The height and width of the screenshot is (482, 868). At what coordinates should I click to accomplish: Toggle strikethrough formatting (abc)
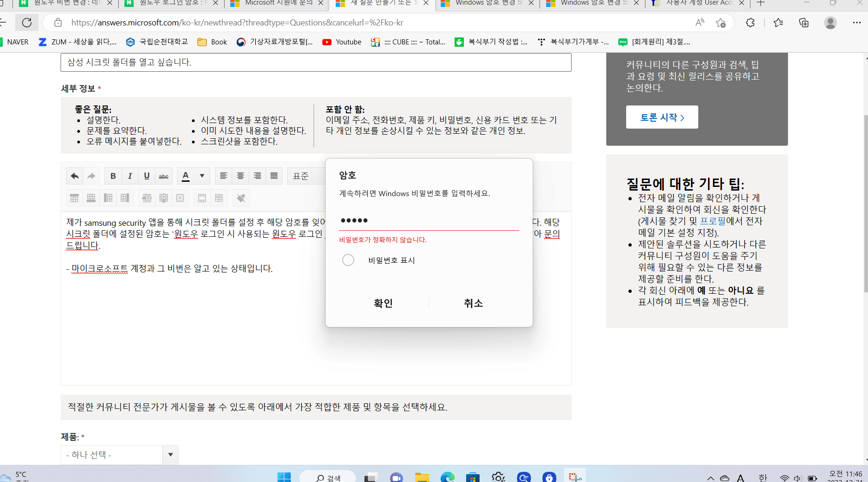pos(164,176)
